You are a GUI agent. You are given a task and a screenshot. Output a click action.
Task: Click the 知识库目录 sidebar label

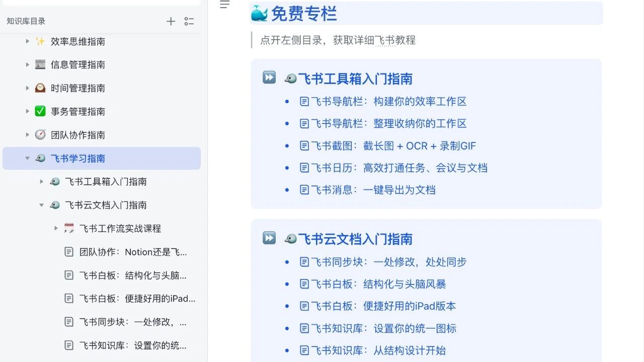pos(26,21)
